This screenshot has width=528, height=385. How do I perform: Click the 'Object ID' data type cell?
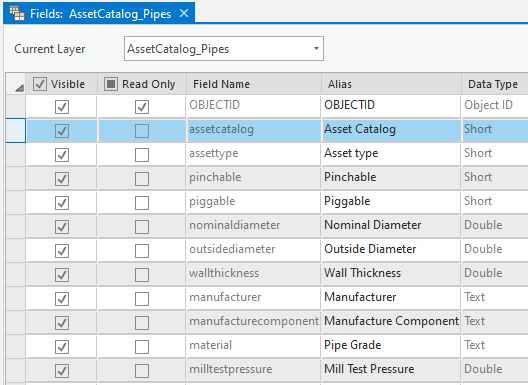[495, 106]
